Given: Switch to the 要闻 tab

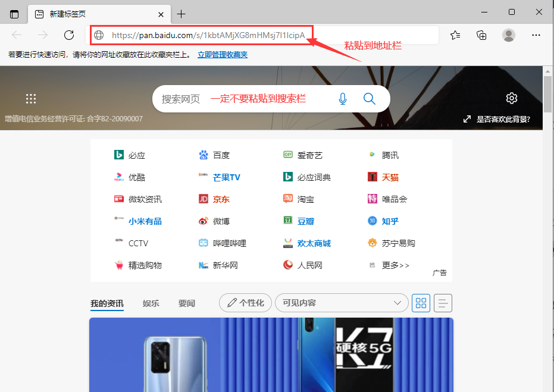Looking at the screenshot, I should click(187, 303).
